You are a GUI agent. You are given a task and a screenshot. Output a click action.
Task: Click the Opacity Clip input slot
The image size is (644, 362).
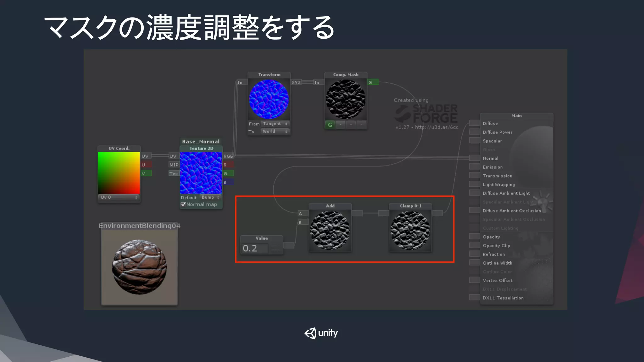pyautogui.click(x=475, y=245)
